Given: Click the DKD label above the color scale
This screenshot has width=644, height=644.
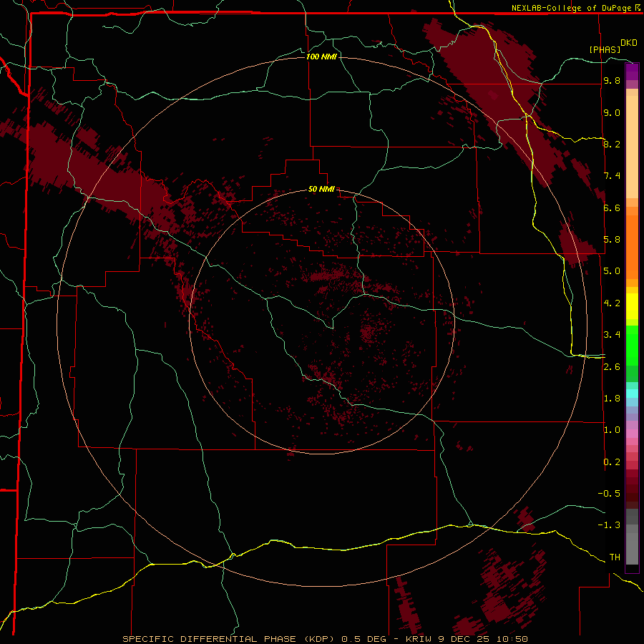Looking at the screenshot, I should pos(628,43).
